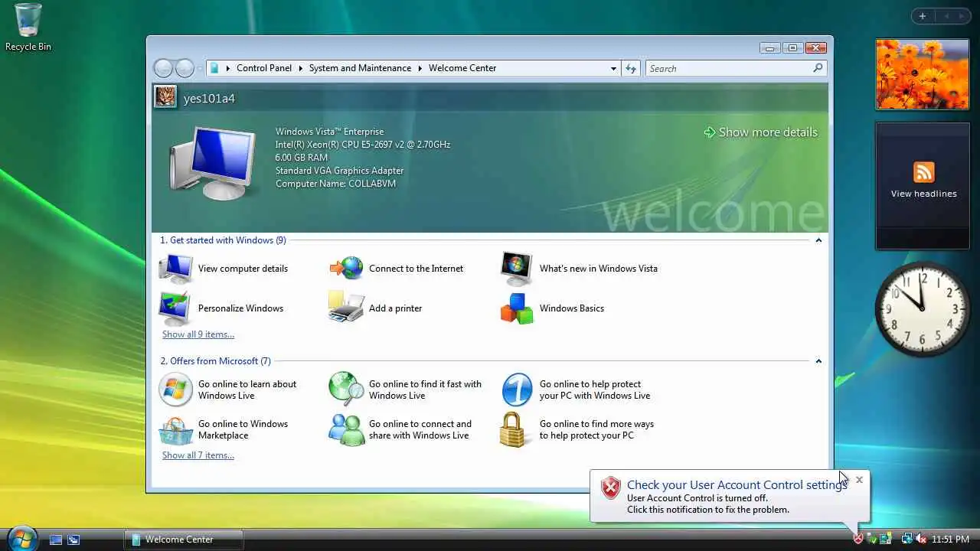Screen dimensions: 980x551
Task: Close the User Account Control notification balloon
Action: [x=859, y=480]
